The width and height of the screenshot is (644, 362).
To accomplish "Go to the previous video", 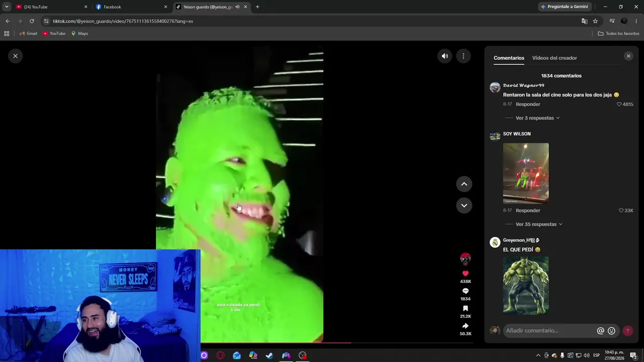I will pos(464,184).
